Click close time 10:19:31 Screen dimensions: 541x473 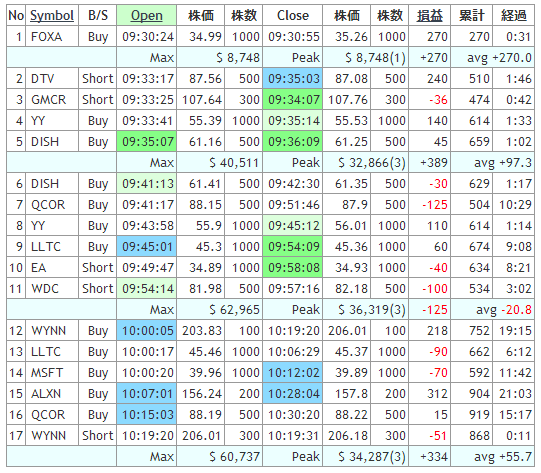(294, 436)
